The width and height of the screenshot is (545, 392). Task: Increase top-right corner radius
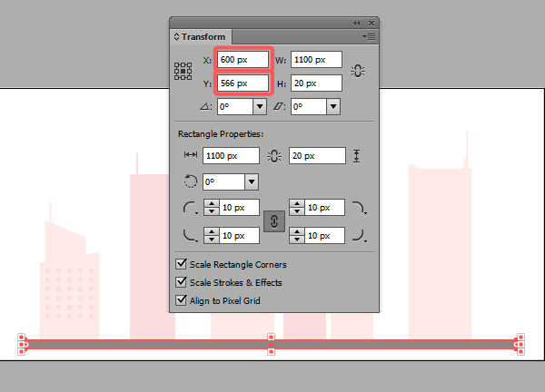[x=297, y=204]
